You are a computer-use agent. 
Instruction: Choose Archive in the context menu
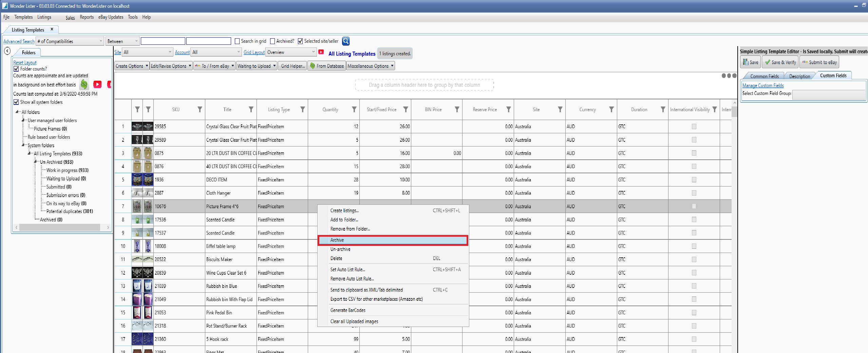click(x=393, y=240)
